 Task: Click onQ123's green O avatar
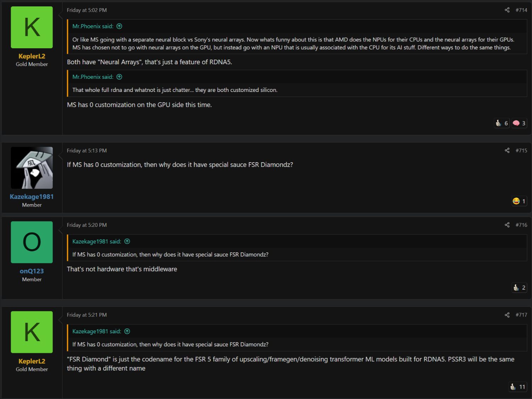point(32,242)
